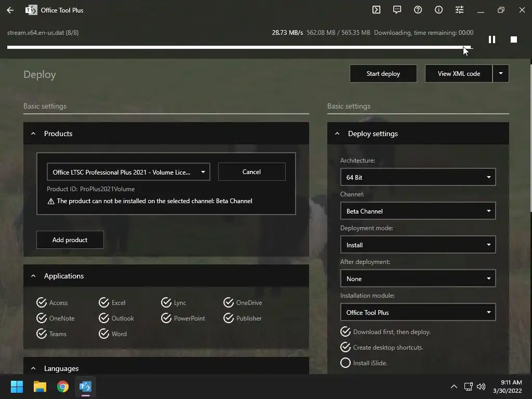Screen dimensions: 532x399
Task: Toggle the Teams application
Action: tap(51, 334)
